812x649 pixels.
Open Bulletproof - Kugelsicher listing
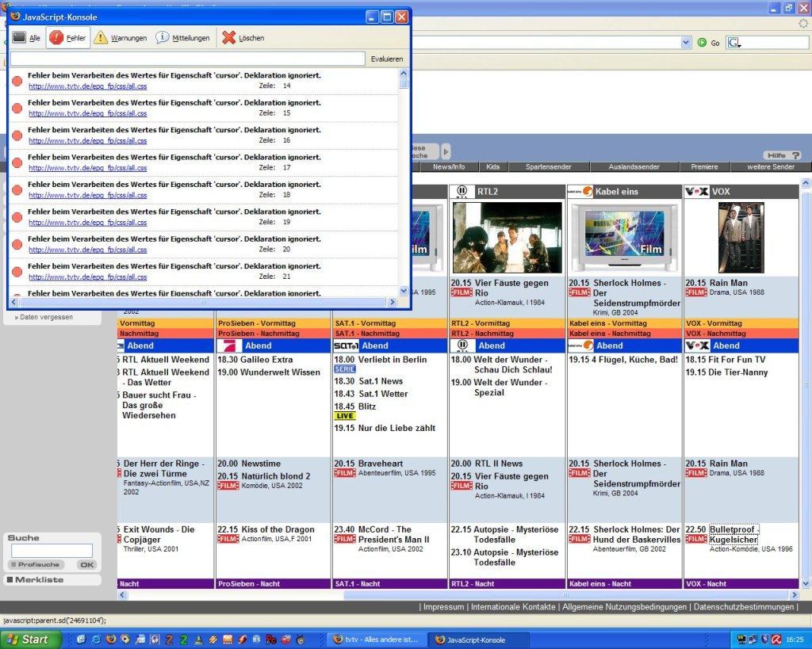[x=733, y=535]
